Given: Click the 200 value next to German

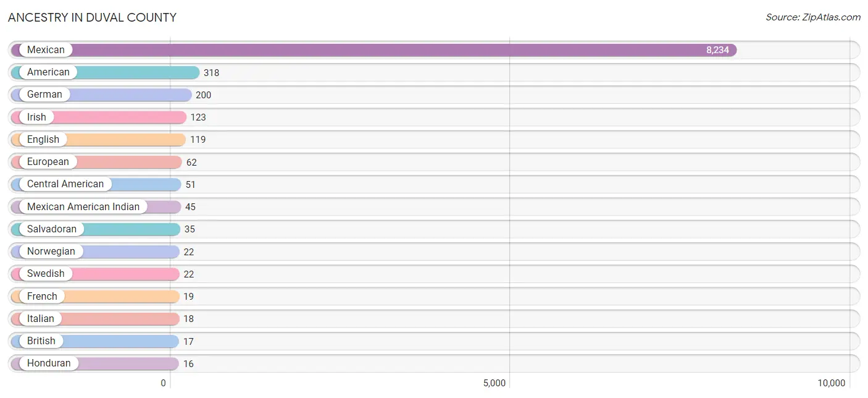Looking at the screenshot, I should [x=203, y=95].
